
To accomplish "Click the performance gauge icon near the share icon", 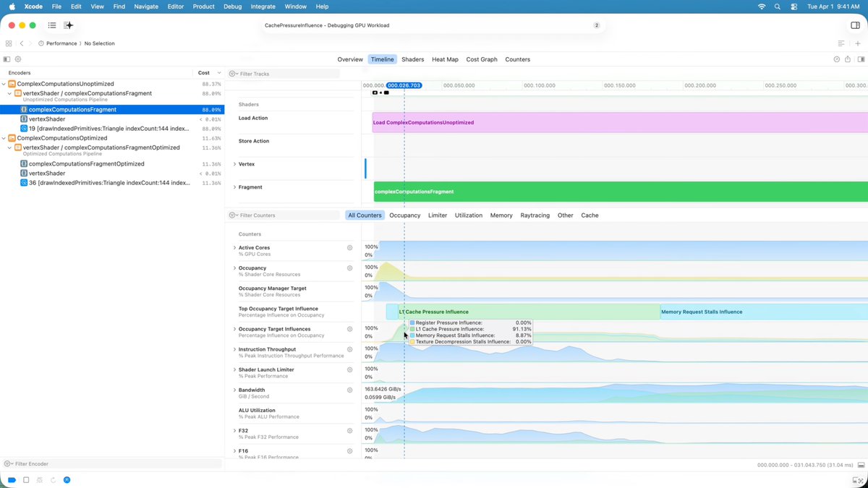I will [837, 59].
